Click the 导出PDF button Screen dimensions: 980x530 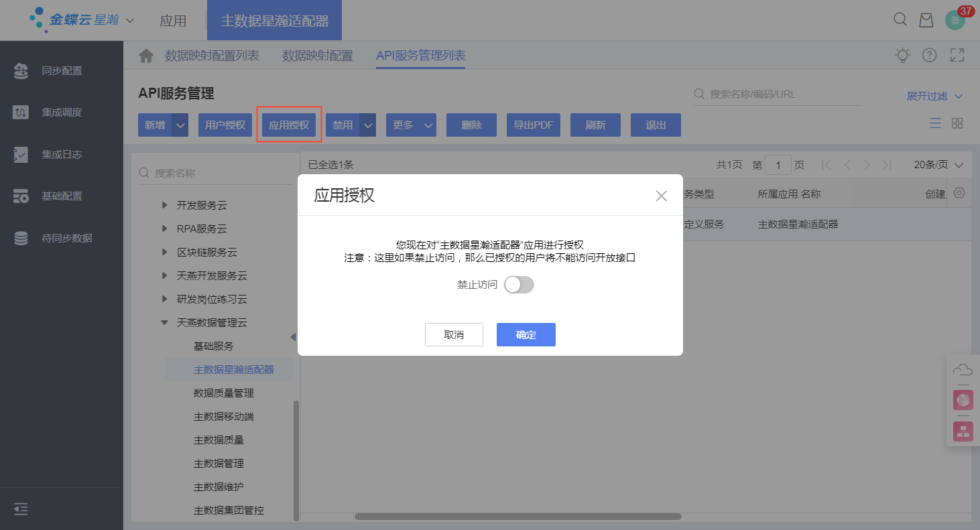[534, 125]
